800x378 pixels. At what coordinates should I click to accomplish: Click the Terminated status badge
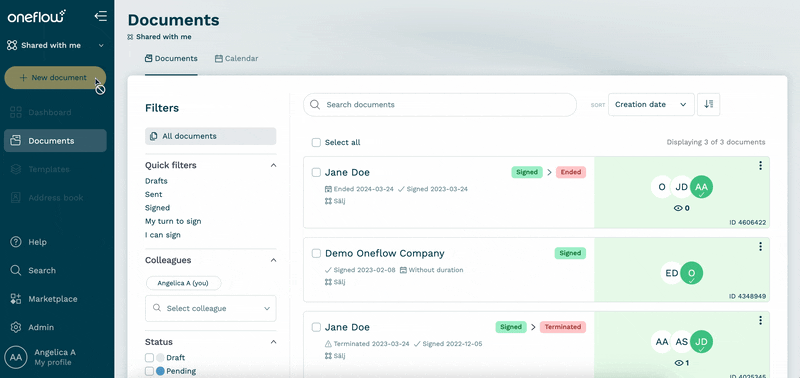pos(563,327)
